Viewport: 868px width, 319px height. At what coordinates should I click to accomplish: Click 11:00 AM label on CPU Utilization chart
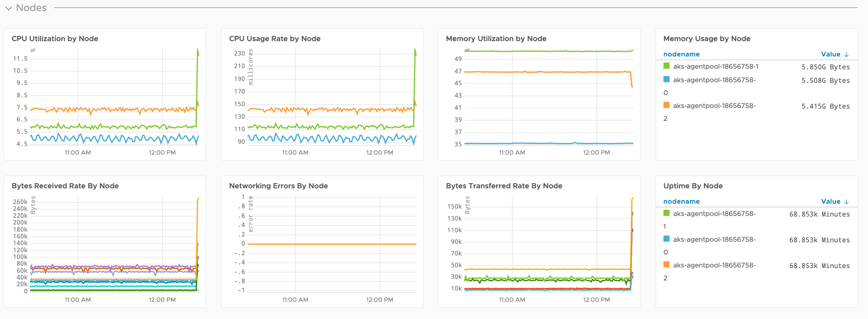tap(78, 152)
